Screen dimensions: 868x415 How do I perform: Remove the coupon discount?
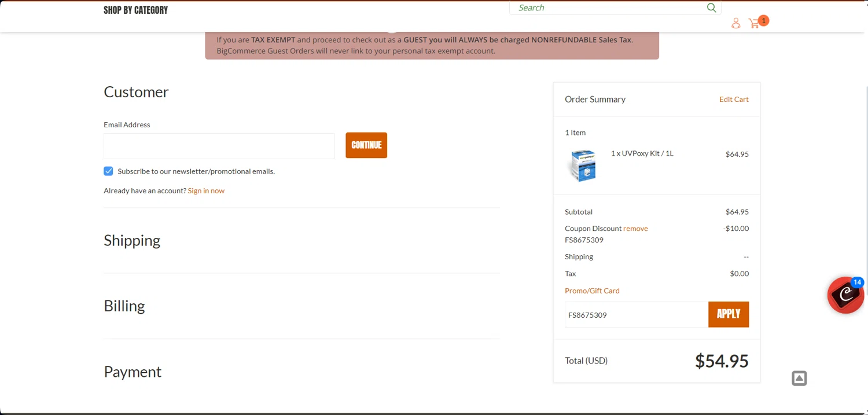(635, 228)
